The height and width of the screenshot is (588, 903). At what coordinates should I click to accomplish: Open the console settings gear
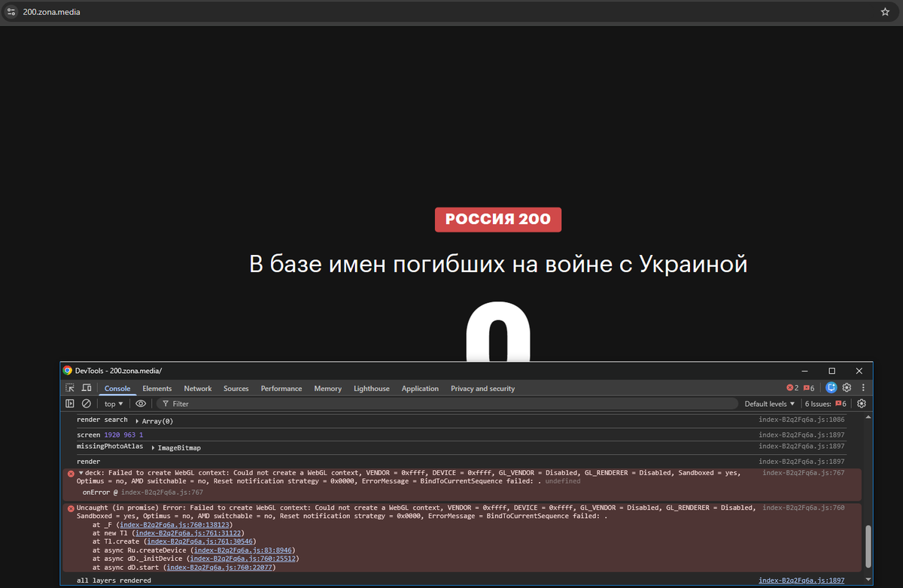(862, 404)
